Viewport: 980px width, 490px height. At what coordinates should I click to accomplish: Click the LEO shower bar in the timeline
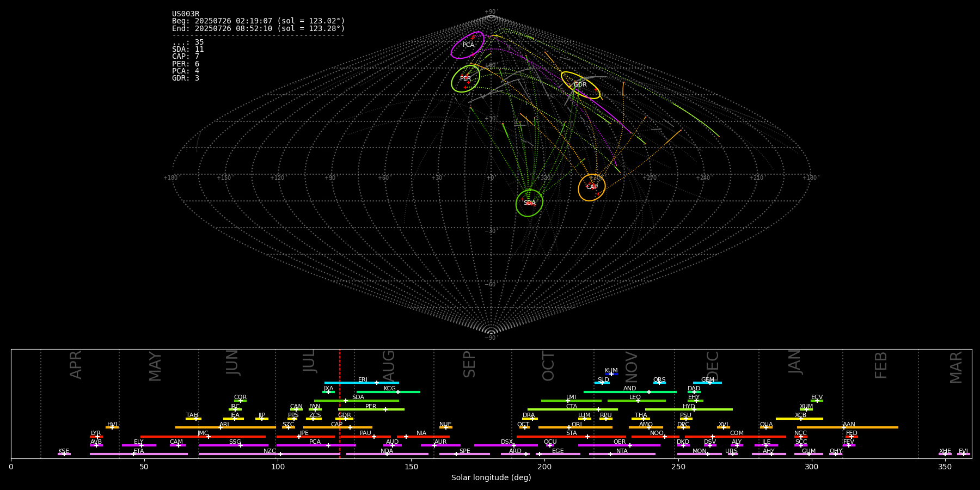636,401
